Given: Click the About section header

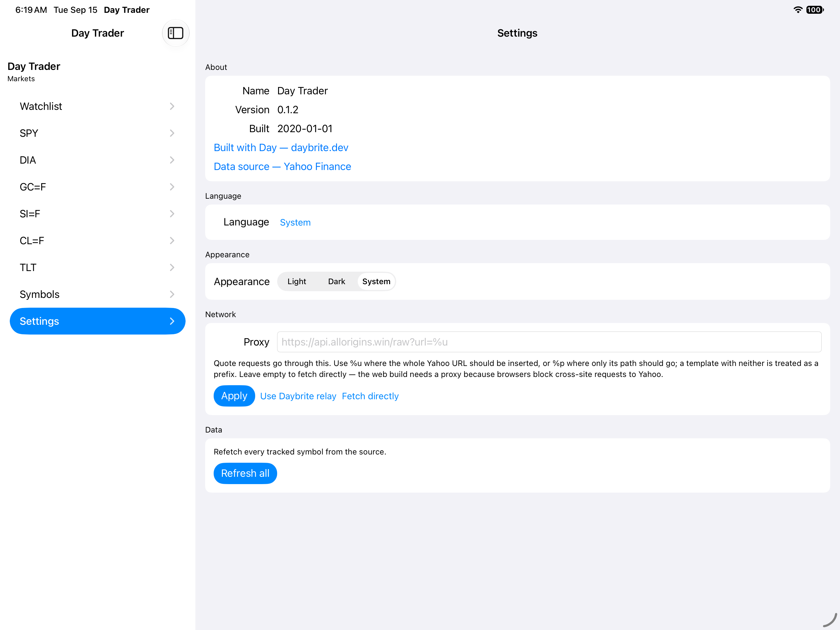Looking at the screenshot, I should coord(216,67).
